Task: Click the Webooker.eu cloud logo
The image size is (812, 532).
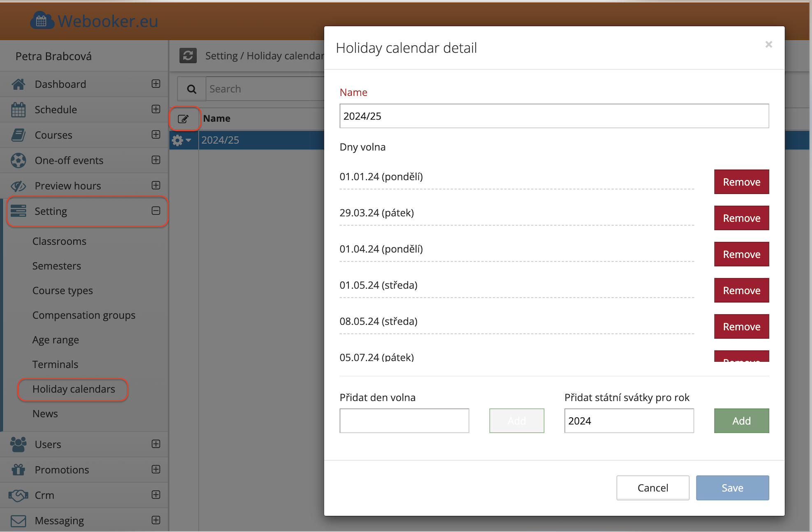Action: [x=42, y=21]
